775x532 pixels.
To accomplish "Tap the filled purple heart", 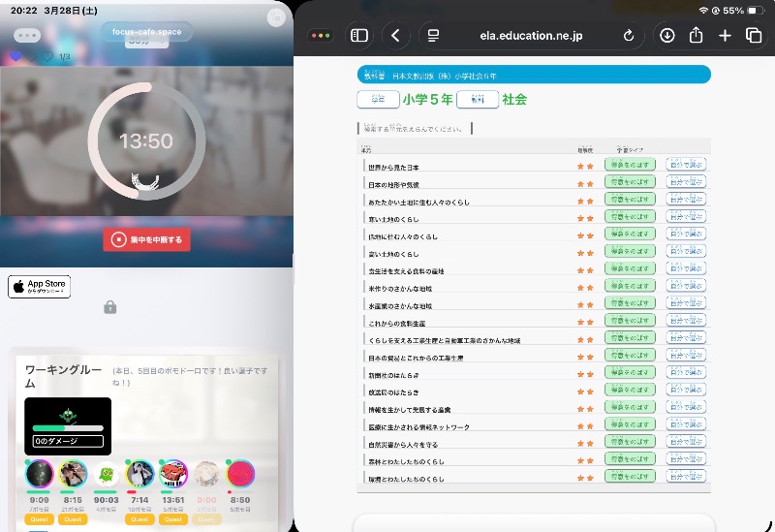I will 15,56.
